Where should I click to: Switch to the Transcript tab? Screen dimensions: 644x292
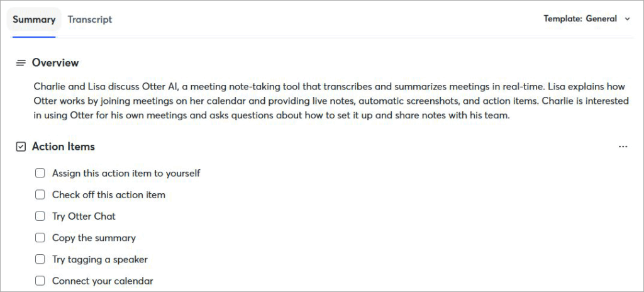click(90, 20)
